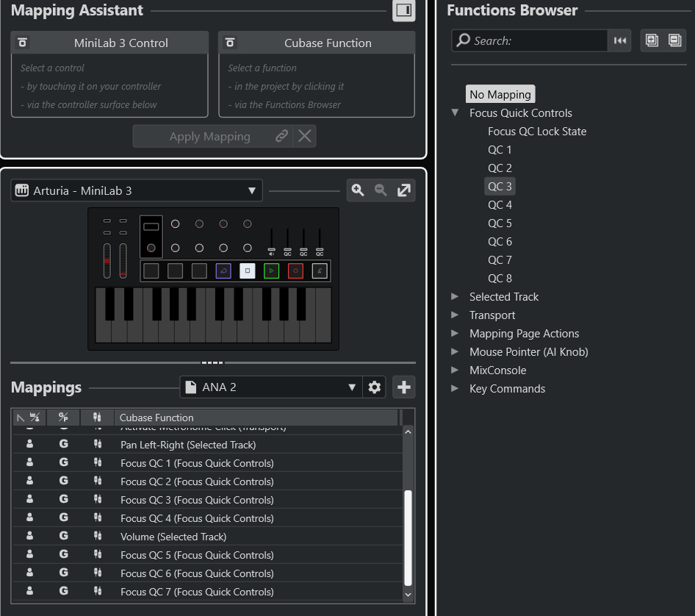
Task: Click the green play pad on controller
Action: click(271, 271)
